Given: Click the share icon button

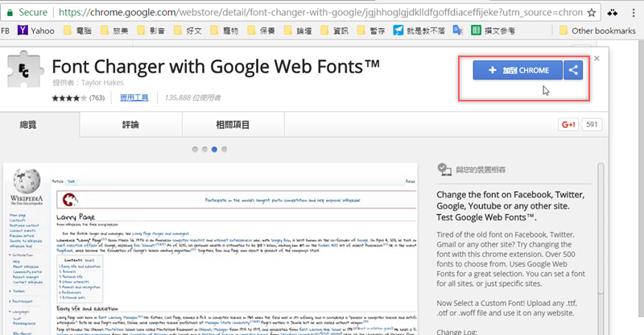Looking at the screenshot, I should (x=573, y=71).
